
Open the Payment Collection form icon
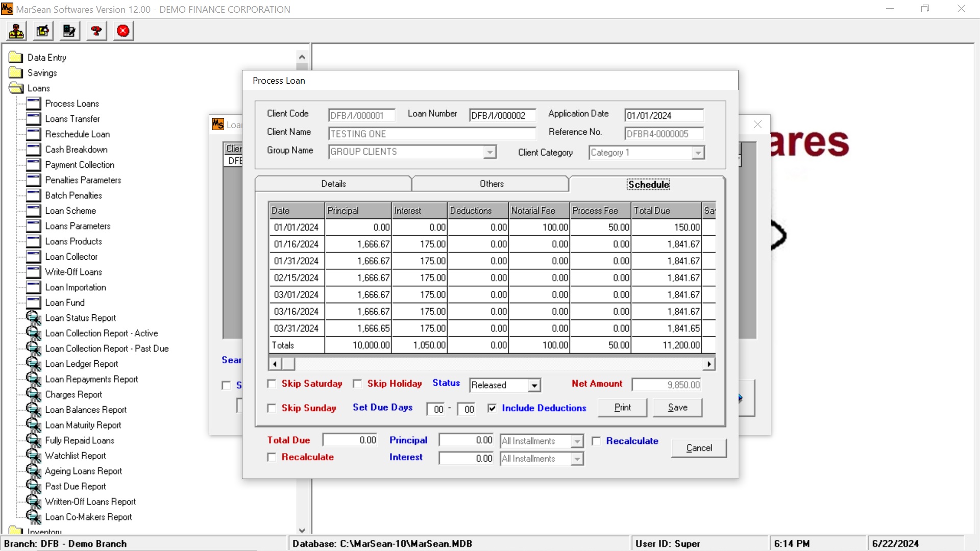(34, 165)
